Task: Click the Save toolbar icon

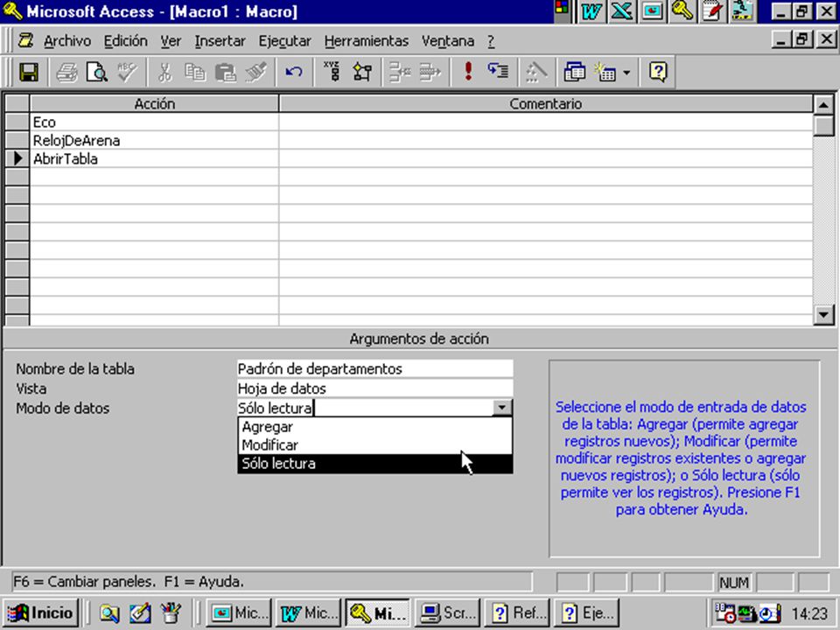Action: 29,72
